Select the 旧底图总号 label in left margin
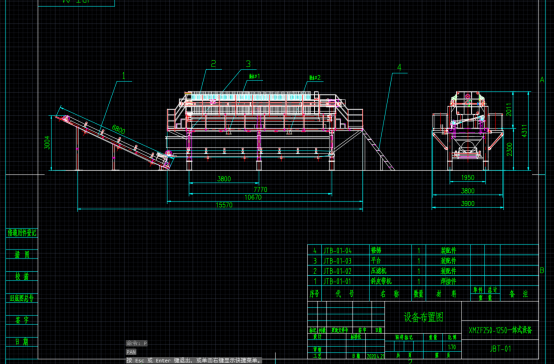 pyautogui.click(x=22, y=298)
